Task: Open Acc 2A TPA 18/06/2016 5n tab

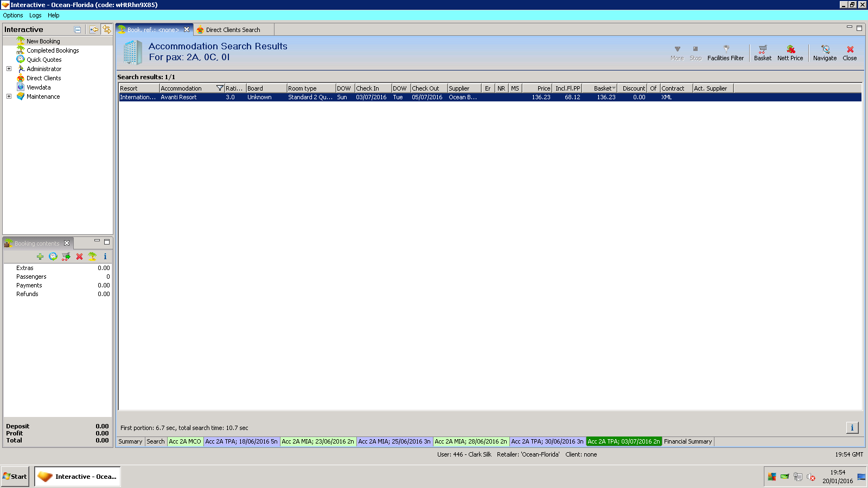Action: coord(241,441)
